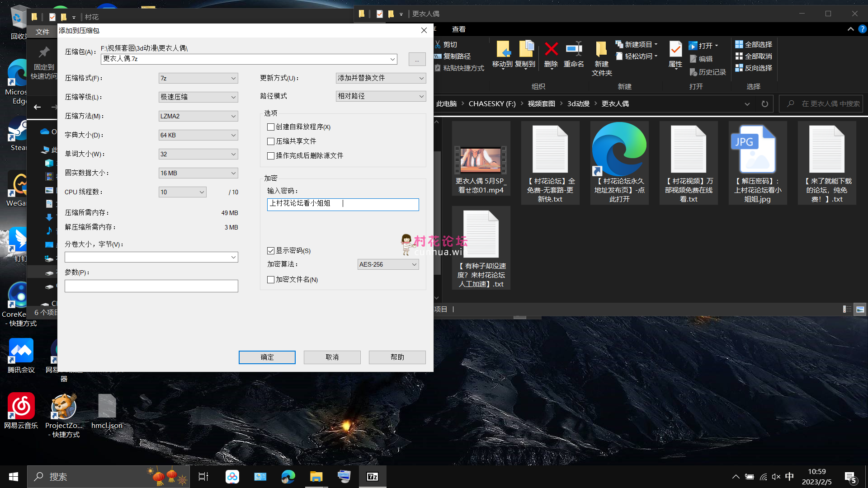The height and width of the screenshot is (488, 868).
Task: Open 字典大小 dropdown showing 64 KB
Action: (x=198, y=135)
